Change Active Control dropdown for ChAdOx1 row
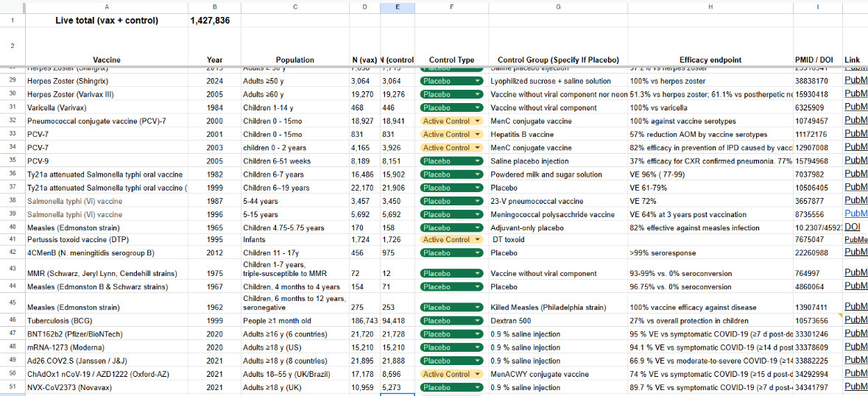The image size is (868, 396). 451,374
